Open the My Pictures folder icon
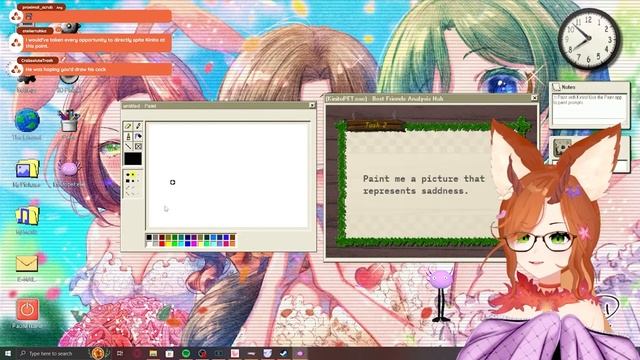This screenshot has height=360, width=640. click(x=27, y=169)
